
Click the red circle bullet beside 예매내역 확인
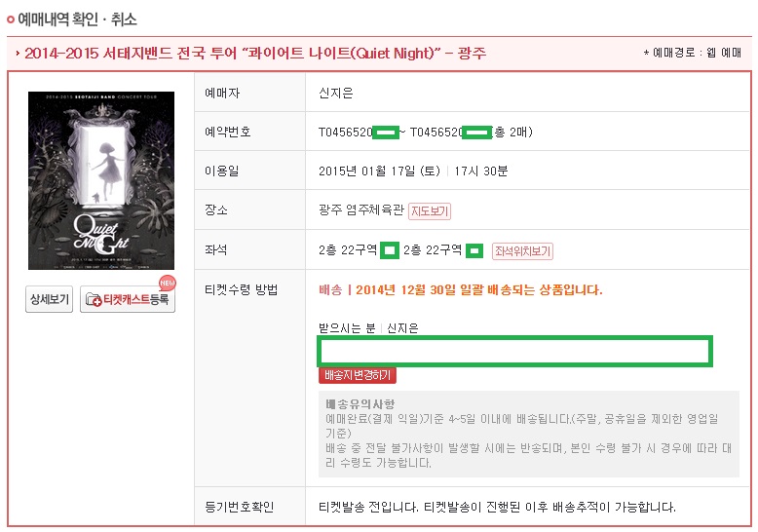tap(11, 19)
